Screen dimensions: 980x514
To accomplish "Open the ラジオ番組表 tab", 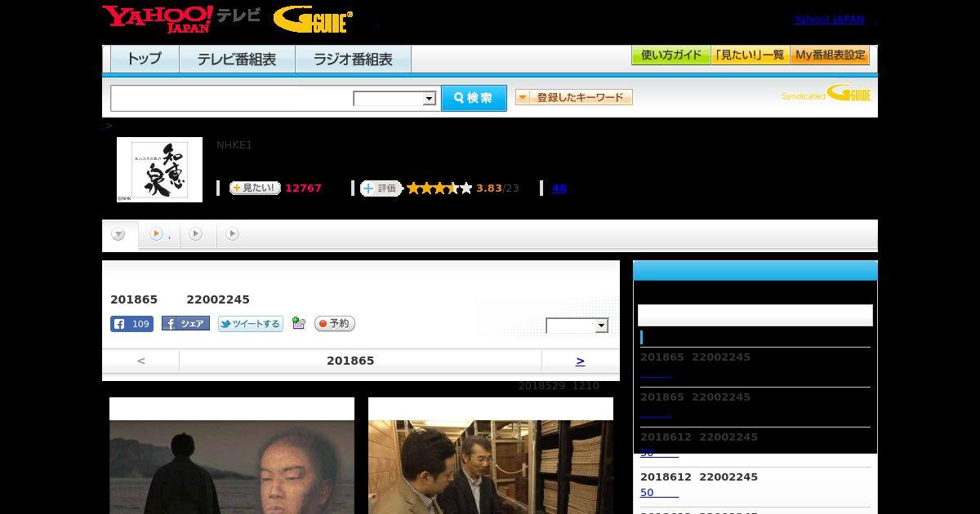I will tap(353, 60).
